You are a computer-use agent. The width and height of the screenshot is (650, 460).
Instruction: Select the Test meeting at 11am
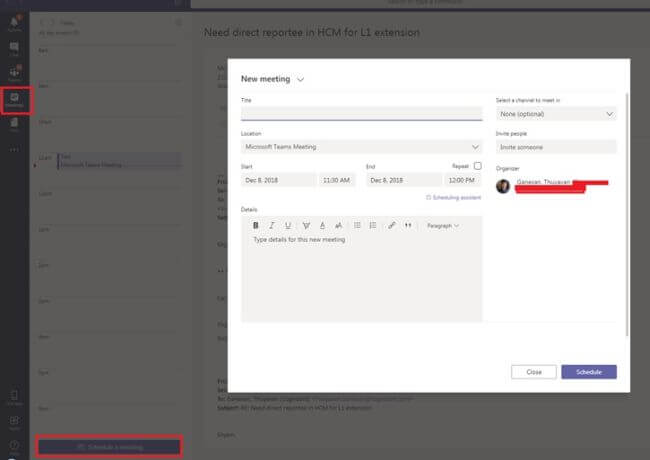119,161
